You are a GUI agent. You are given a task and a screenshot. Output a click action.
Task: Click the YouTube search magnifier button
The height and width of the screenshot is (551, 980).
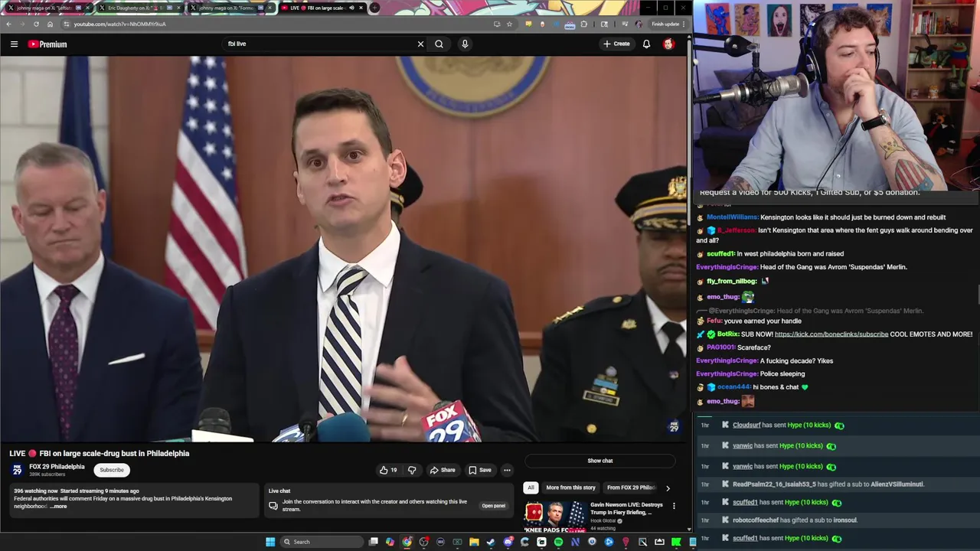point(439,44)
